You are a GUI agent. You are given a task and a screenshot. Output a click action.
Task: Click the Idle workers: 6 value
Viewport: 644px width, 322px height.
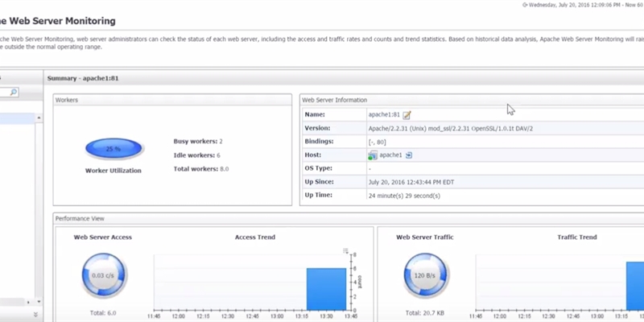[x=218, y=155]
